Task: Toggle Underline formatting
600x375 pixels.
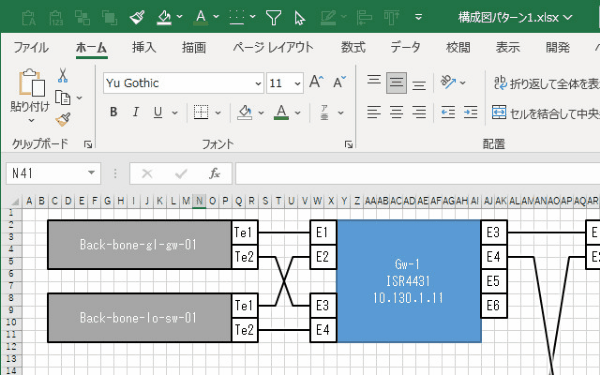Action: pyautogui.click(x=158, y=112)
